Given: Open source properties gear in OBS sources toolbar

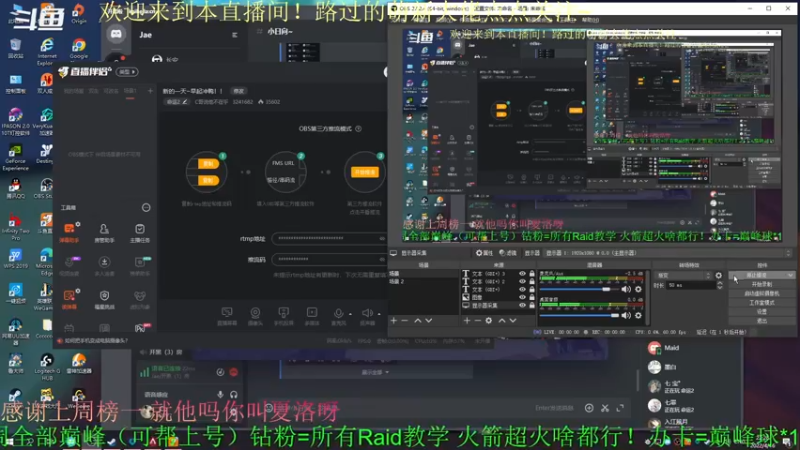Looking at the screenshot, I should click(489, 320).
